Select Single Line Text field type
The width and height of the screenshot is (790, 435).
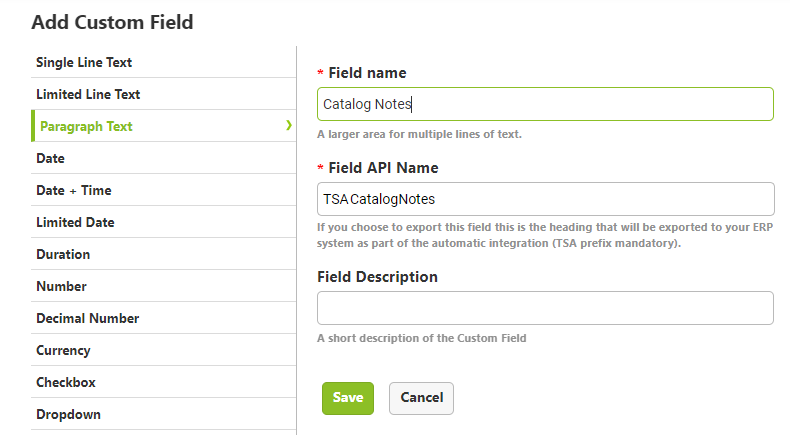tap(163, 63)
